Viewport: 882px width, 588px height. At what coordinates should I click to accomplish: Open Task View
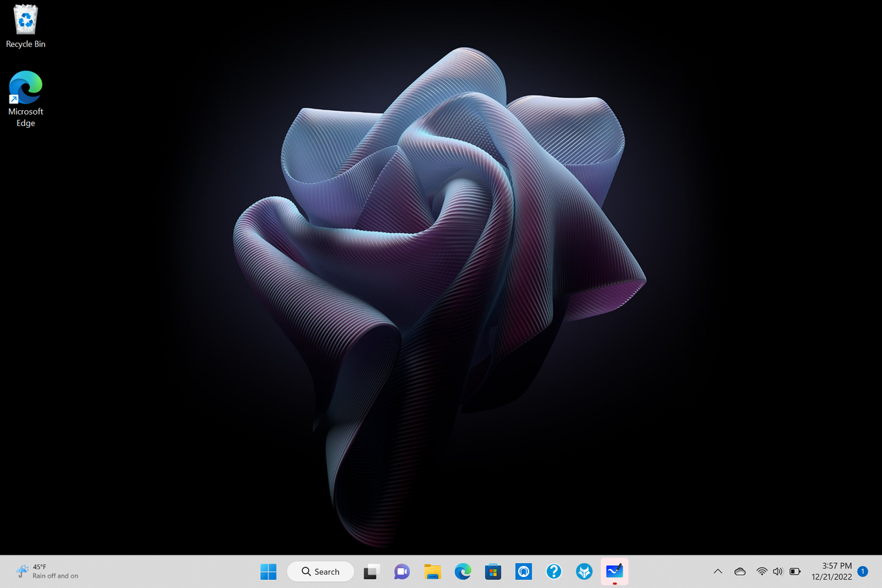[x=370, y=571]
